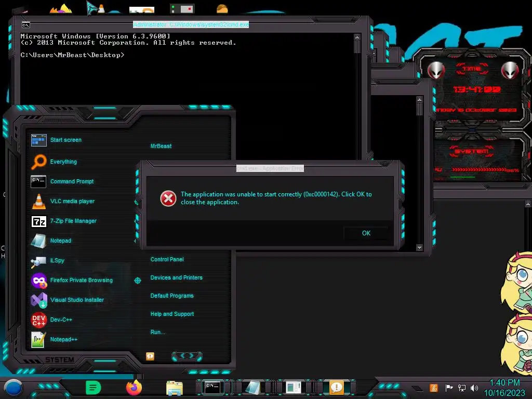Click the Notepad++ icon in the start menu
The image size is (532, 399).
[38, 339]
